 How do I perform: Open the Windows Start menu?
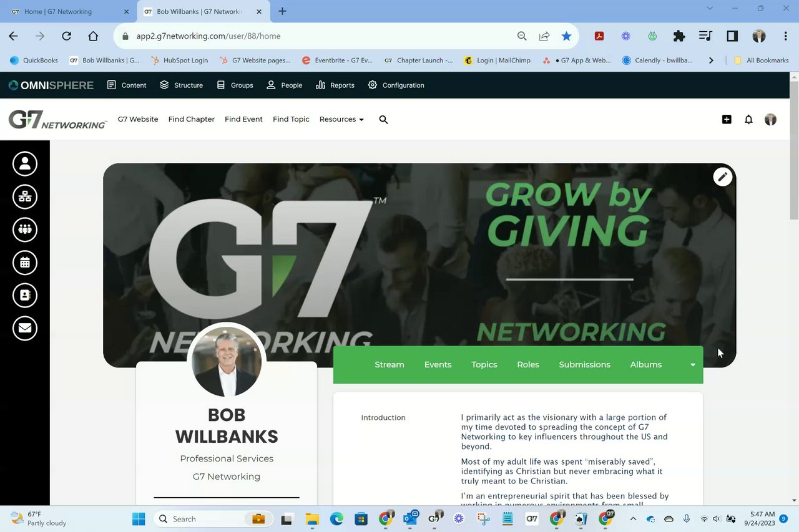pyautogui.click(x=139, y=519)
